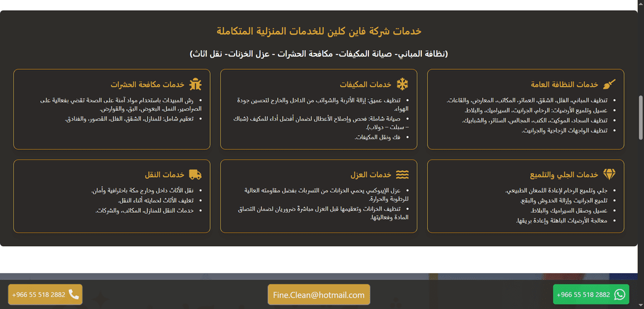This screenshot has height=309, width=644.
Task: Click the diamond icon for polishing services
Action: [609, 175]
